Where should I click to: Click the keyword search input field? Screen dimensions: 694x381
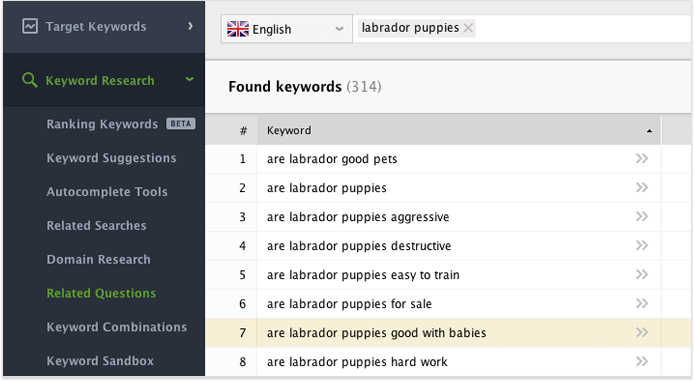(x=582, y=29)
